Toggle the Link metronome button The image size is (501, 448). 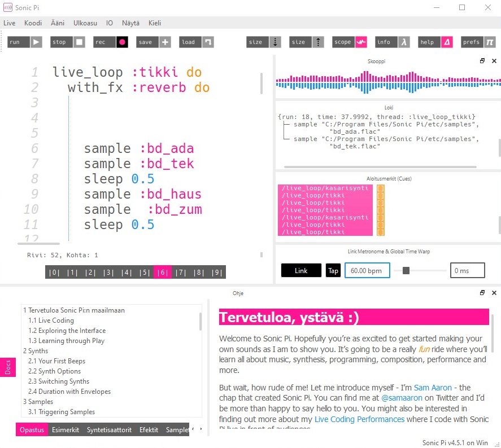(x=301, y=271)
